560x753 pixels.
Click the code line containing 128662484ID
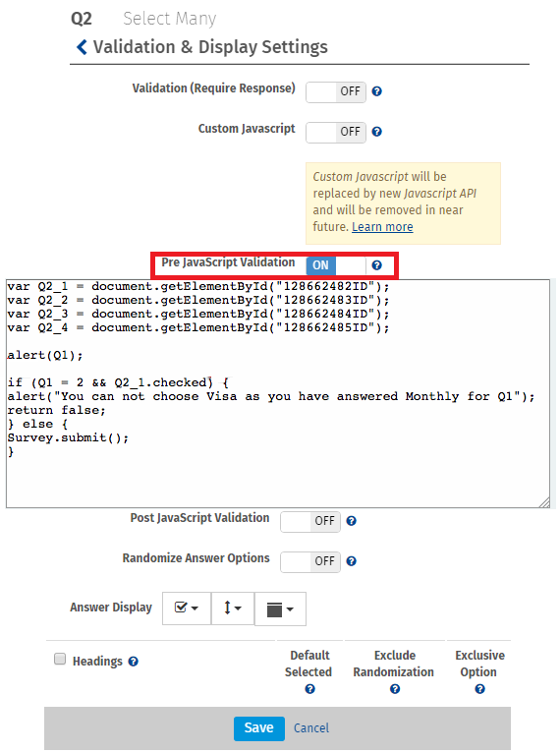tap(198, 314)
